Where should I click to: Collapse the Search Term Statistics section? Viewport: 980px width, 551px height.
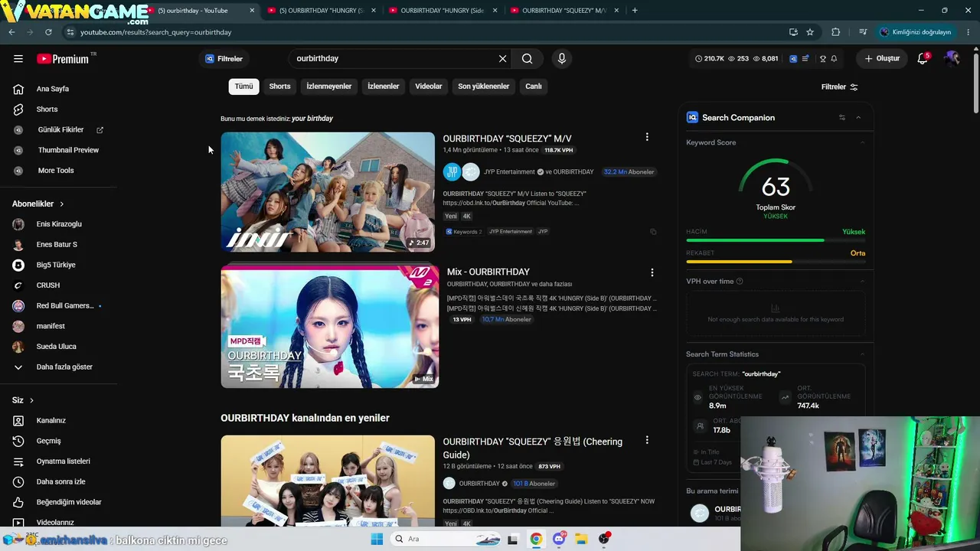coord(862,354)
